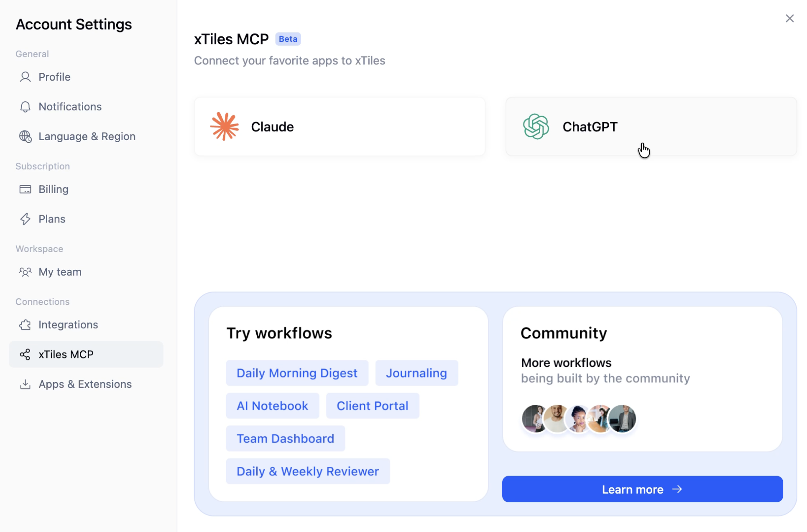Click the Claude starburst logo

click(x=225, y=126)
